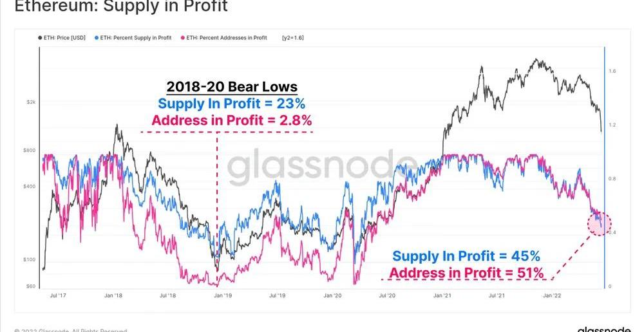Click the Supply In Profit = 45% annotation
This screenshot has width=644, height=332.
click(466, 256)
